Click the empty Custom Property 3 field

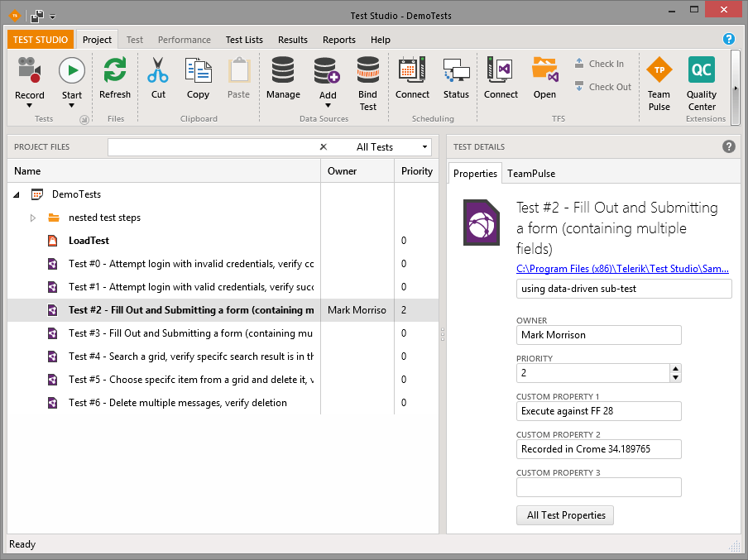coord(599,487)
